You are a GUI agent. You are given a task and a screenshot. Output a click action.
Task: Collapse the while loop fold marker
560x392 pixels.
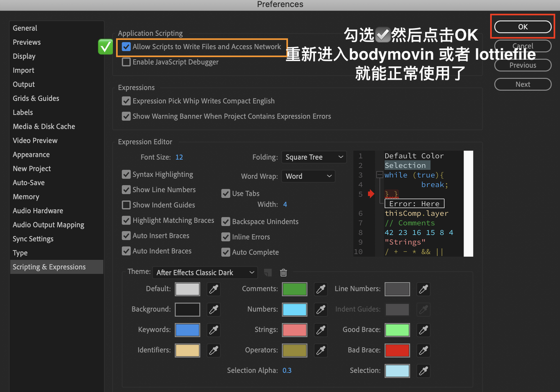tap(380, 175)
